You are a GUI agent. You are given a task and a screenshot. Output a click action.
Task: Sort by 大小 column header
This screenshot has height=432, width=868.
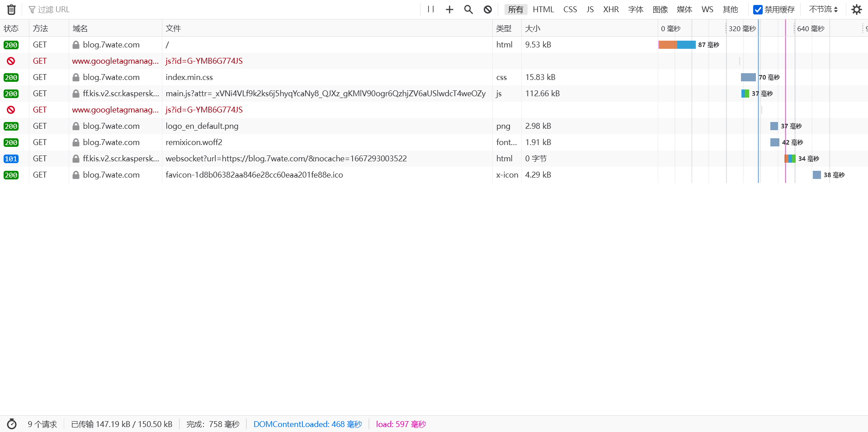coord(533,28)
